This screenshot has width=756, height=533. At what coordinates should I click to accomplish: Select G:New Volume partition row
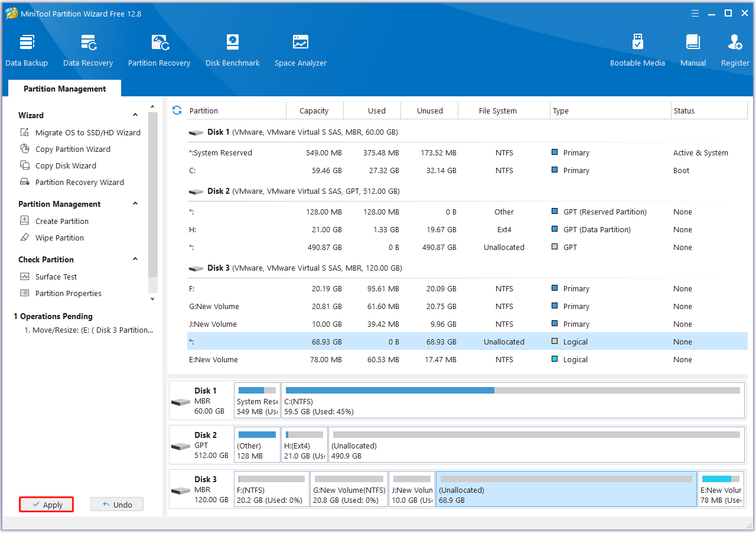pyautogui.click(x=467, y=307)
